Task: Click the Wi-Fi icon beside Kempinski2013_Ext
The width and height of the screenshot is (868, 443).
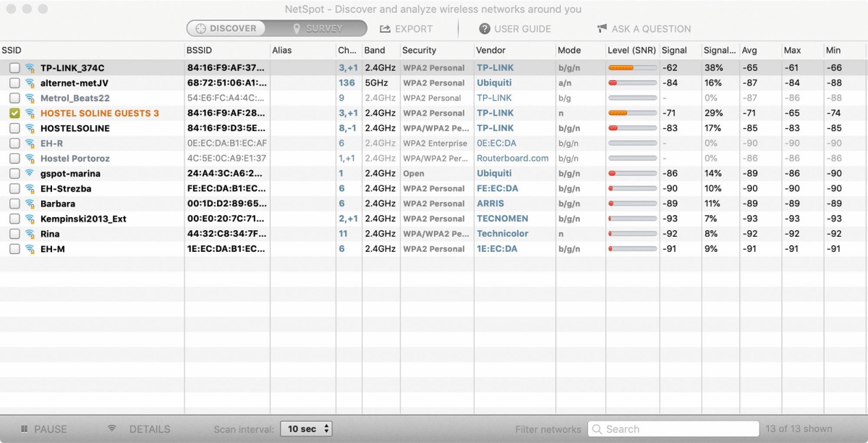Action: [x=30, y=219]
